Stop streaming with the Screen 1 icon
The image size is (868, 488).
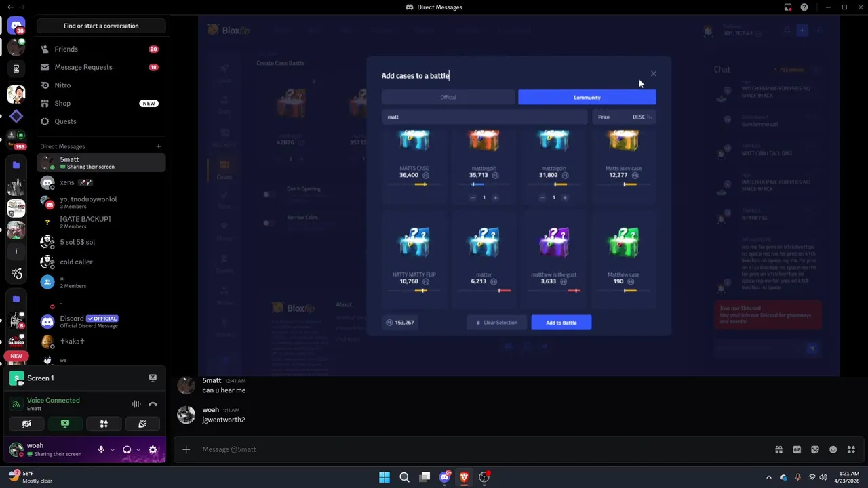[x=153, y=378]
